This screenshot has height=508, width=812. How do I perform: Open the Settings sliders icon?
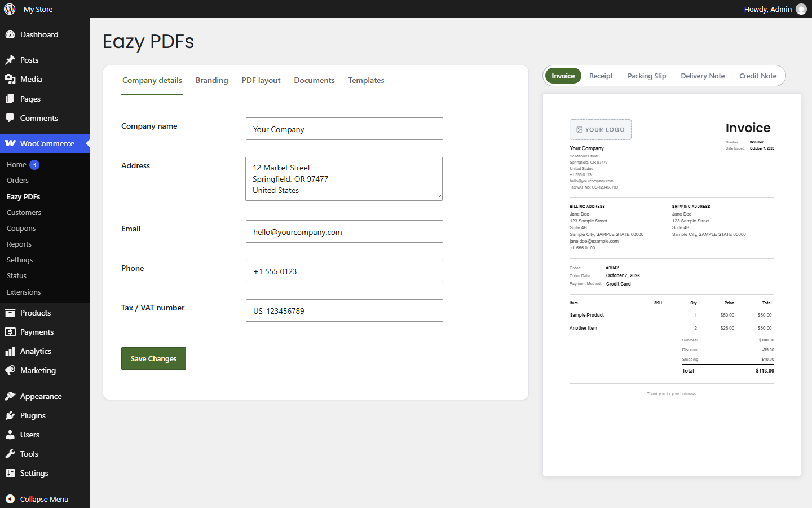point(10,473)
